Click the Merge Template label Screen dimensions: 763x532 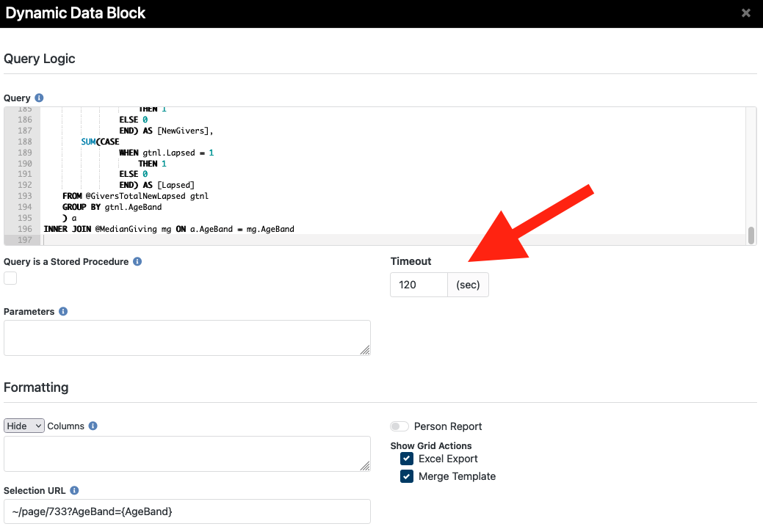(x=457, y=476)
